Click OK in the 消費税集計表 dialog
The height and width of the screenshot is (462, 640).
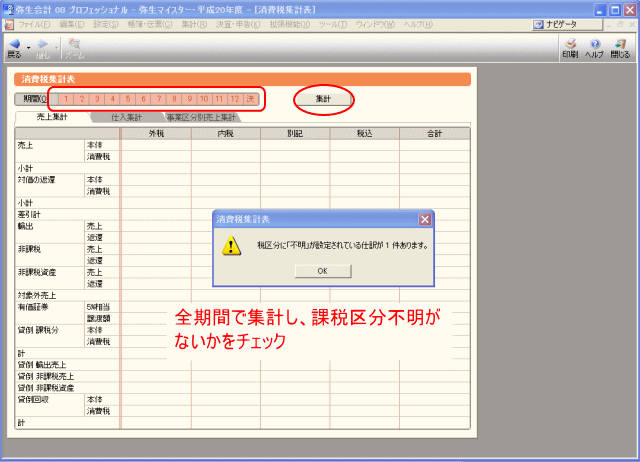click(323, 271)
